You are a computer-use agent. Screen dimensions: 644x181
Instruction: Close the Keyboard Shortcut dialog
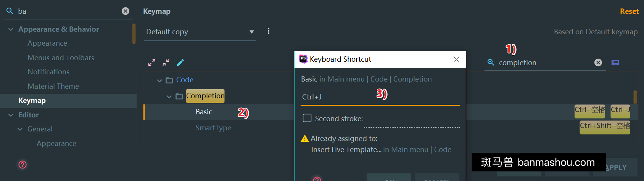456,59
